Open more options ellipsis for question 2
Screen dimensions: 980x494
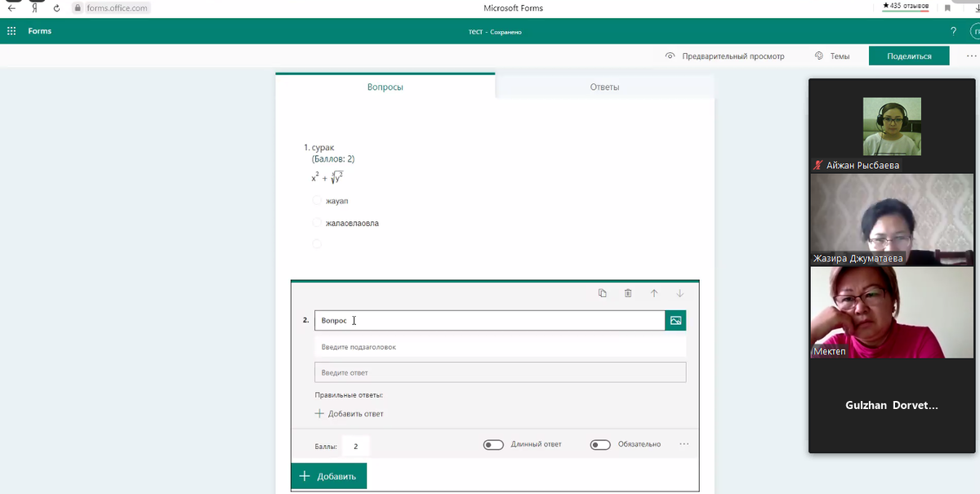pos(684,444)
